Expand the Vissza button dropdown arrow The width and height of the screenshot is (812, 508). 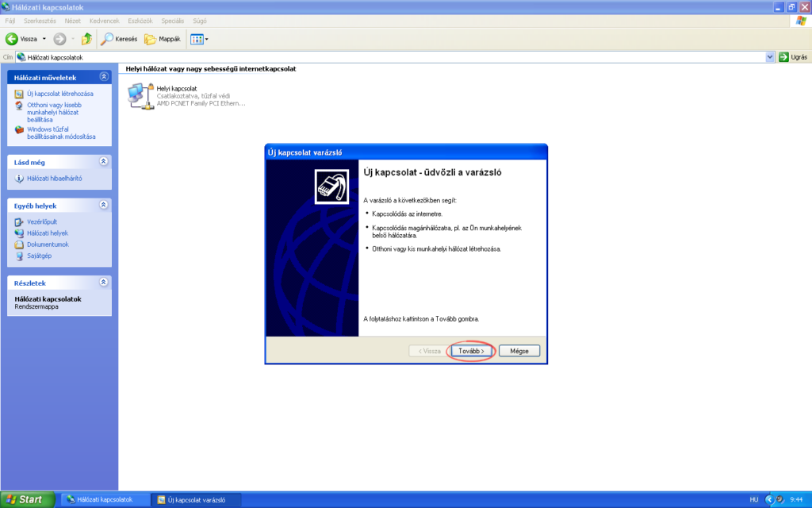pos(45,38)
